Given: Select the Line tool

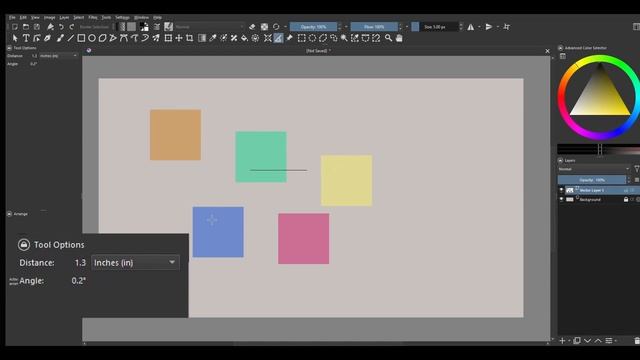Looking at the screenshot, I should [x=71, y=38].
